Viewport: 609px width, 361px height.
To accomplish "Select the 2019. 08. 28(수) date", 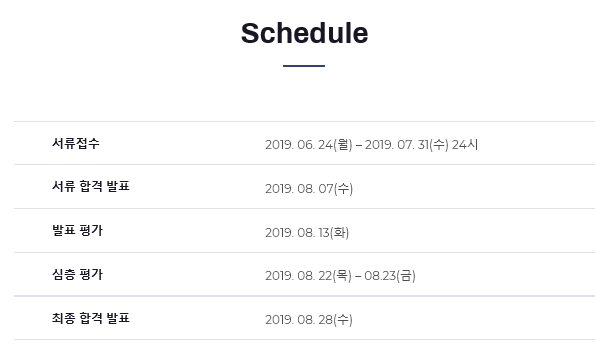I will point(309,320).
